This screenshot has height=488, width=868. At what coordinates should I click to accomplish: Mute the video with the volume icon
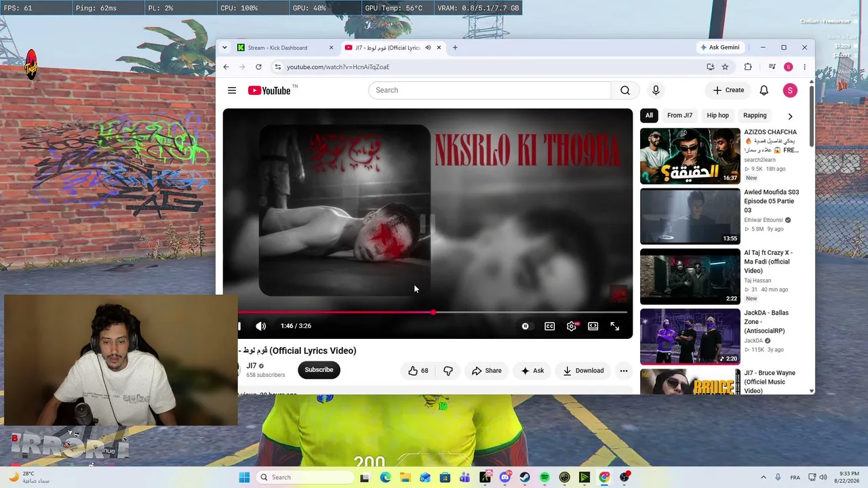click(x=261, y=326)
